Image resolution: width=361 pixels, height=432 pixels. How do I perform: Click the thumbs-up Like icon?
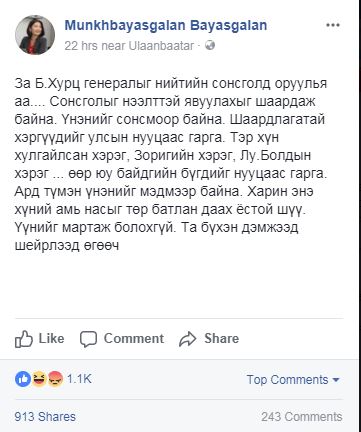pos(24,339)
